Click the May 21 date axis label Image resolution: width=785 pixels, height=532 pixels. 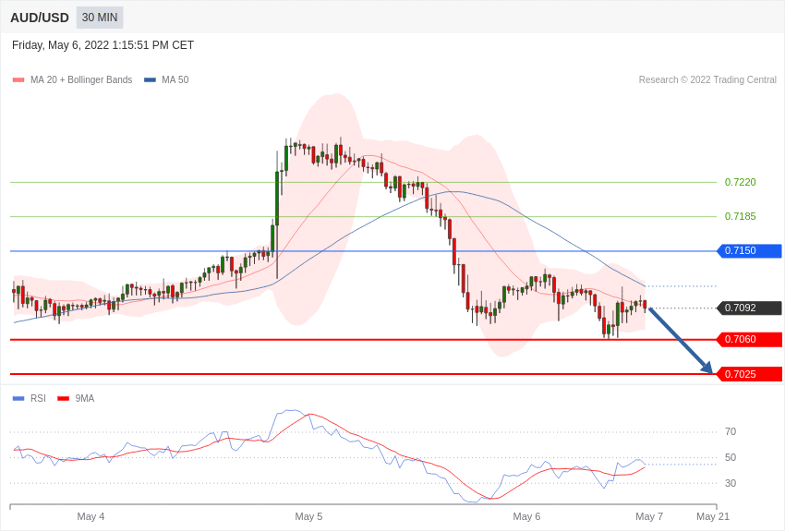coord(713,516)
